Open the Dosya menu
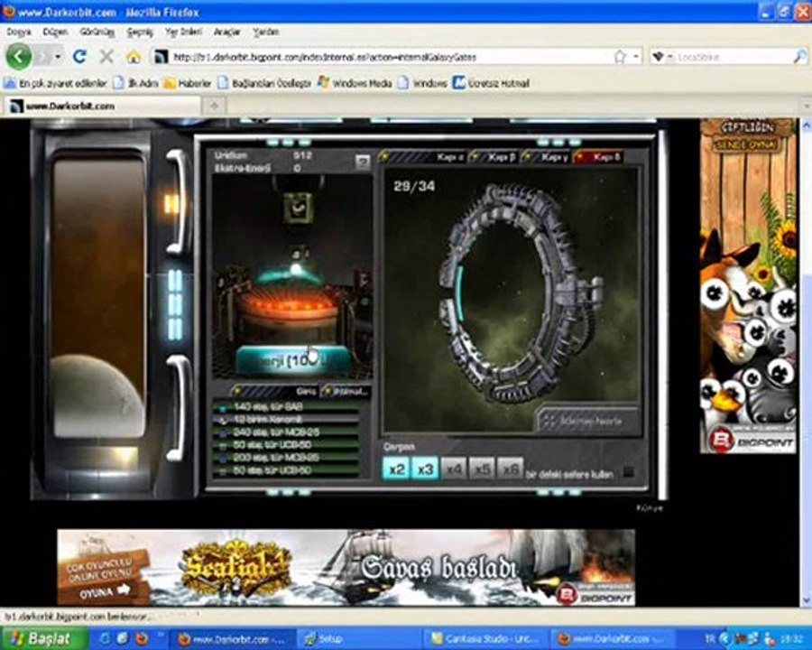This screenshot has width=812, height=650. [19, 32]
